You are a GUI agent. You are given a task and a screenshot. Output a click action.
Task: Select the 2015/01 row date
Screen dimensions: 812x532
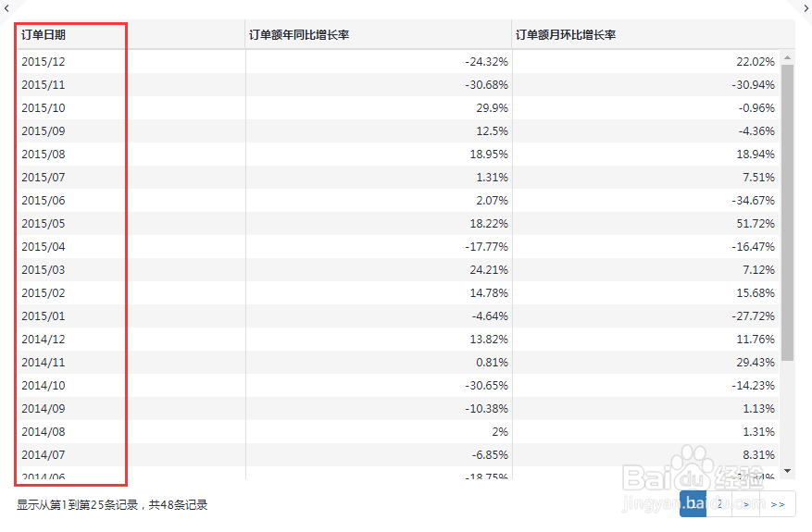[44, 316]
